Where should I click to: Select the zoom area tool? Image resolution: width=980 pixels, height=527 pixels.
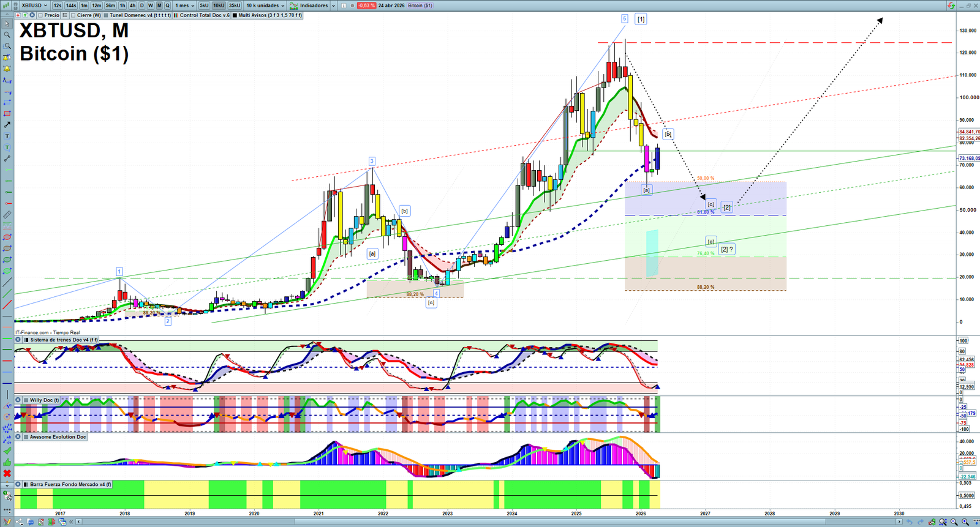click(x=7, y=46)
